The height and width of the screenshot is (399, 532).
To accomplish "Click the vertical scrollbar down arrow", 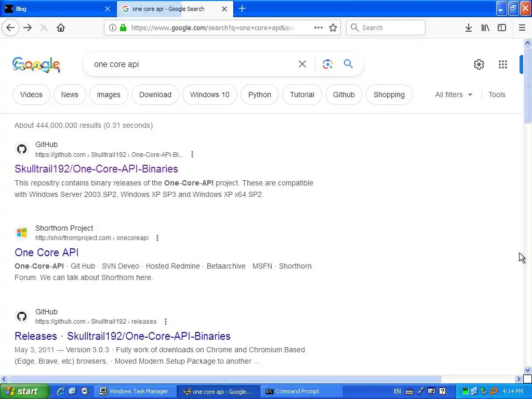I will tap(527, 370).
